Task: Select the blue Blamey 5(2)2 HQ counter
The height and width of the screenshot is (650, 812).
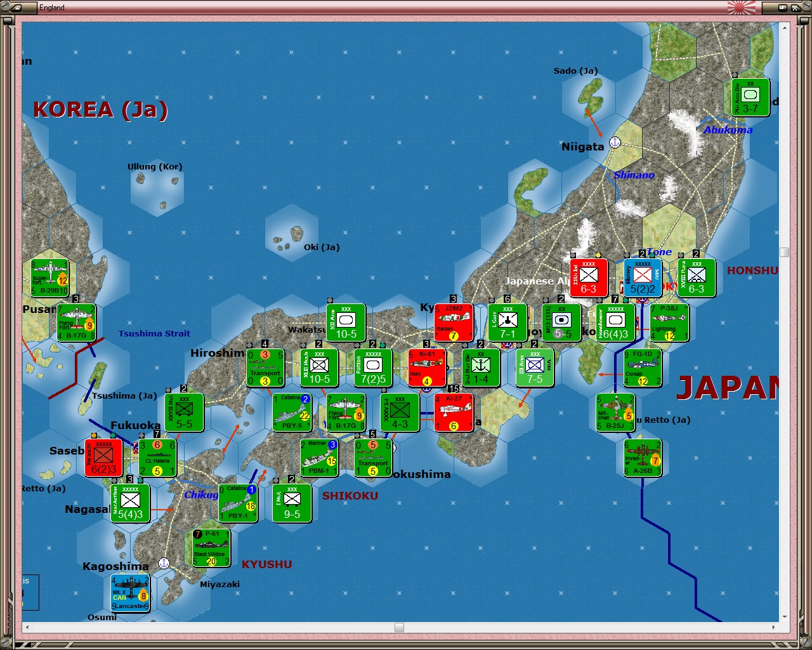Action: (x=643, y=277)
